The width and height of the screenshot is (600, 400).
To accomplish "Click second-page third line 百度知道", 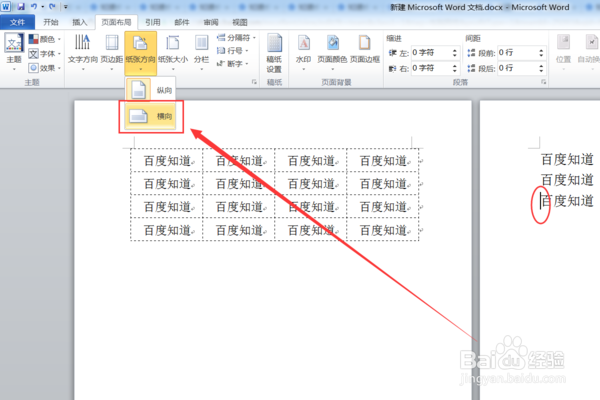I will coord(567,201).
